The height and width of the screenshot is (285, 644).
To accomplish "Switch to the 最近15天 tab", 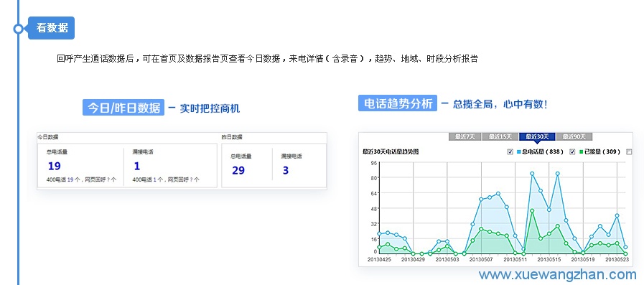I will [x=500, y=136].
